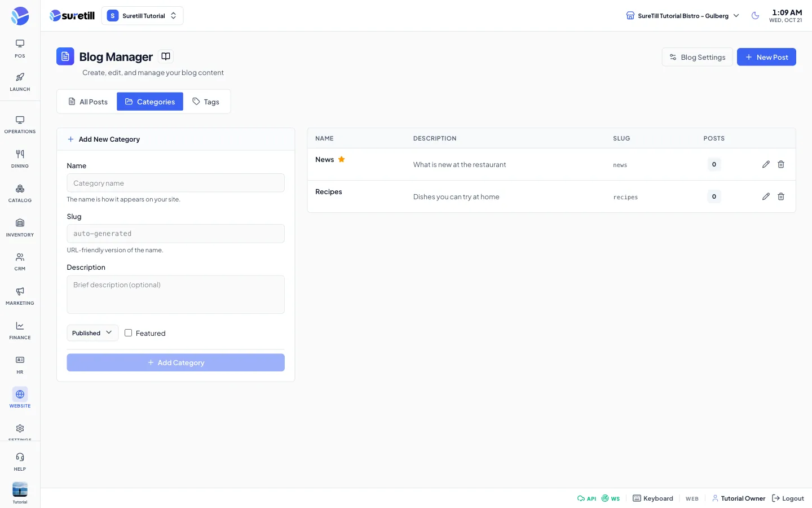
Task: Open the POS module in sidebar
Action: tap(20, 49)
